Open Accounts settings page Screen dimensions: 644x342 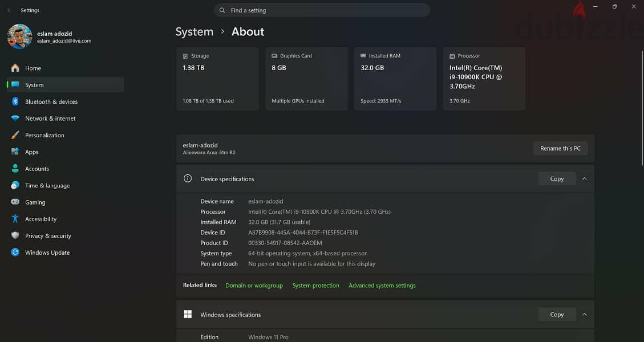[65, 168]
